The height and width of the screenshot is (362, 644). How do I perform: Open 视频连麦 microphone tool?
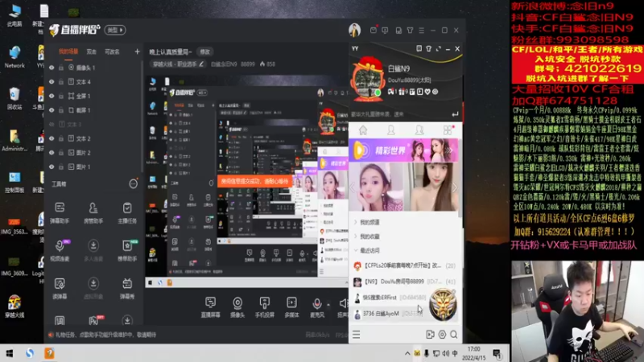(60, 250)
